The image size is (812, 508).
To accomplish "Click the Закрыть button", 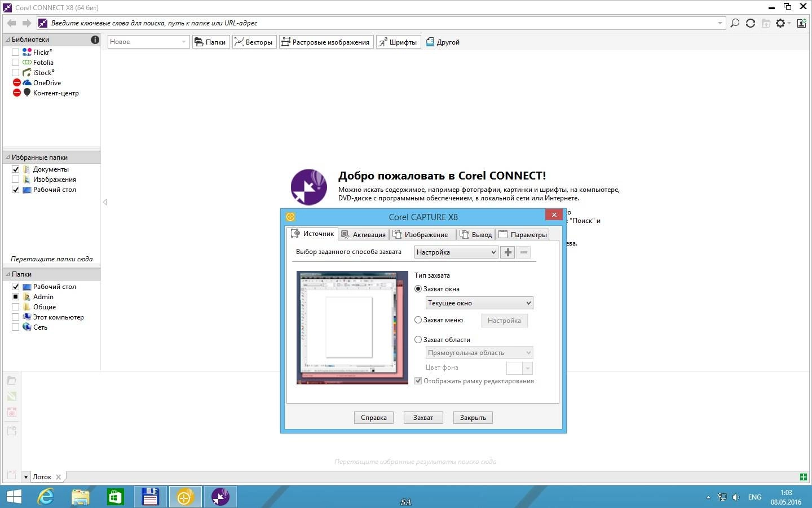I will click(x=473, y=418).
